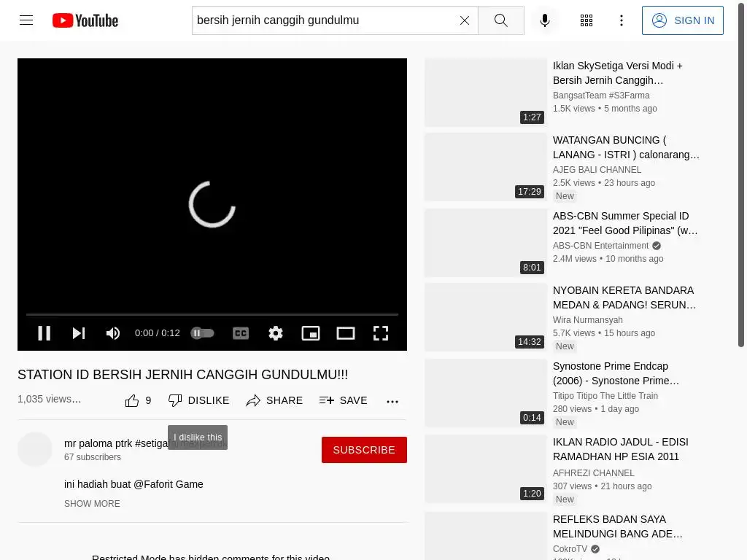
Task: Click the CokroTV channel name
Action: (570, 548)
